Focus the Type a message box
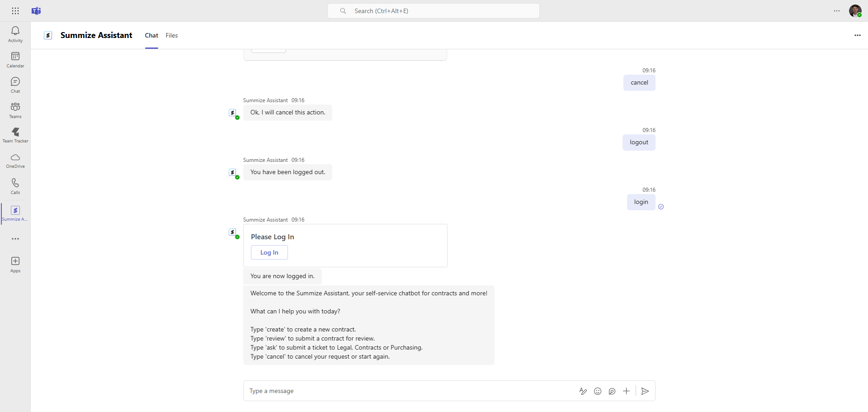868x412 pixels. click(x=407, y=391)
